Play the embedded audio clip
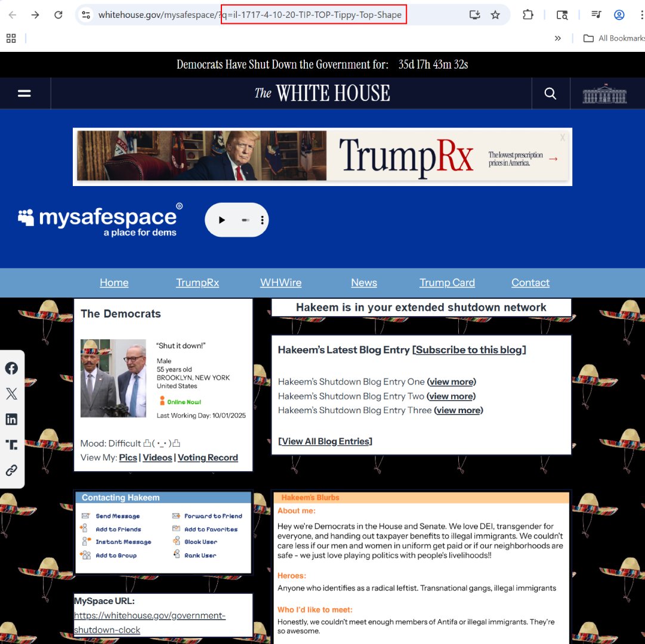Viewport: 645px width, 644px height. pyautogui.click(x=222, y=219)
